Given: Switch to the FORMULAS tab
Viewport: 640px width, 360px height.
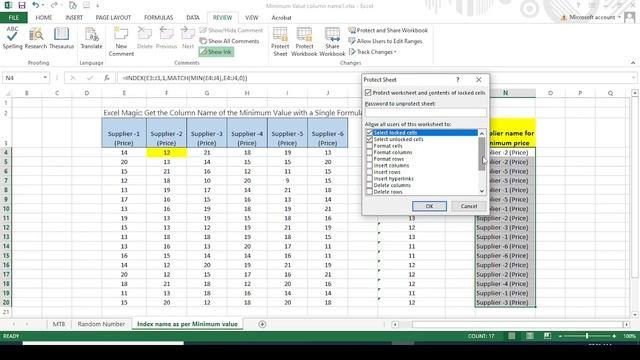Looking at the screenshot, I should [x=158, y=18].
